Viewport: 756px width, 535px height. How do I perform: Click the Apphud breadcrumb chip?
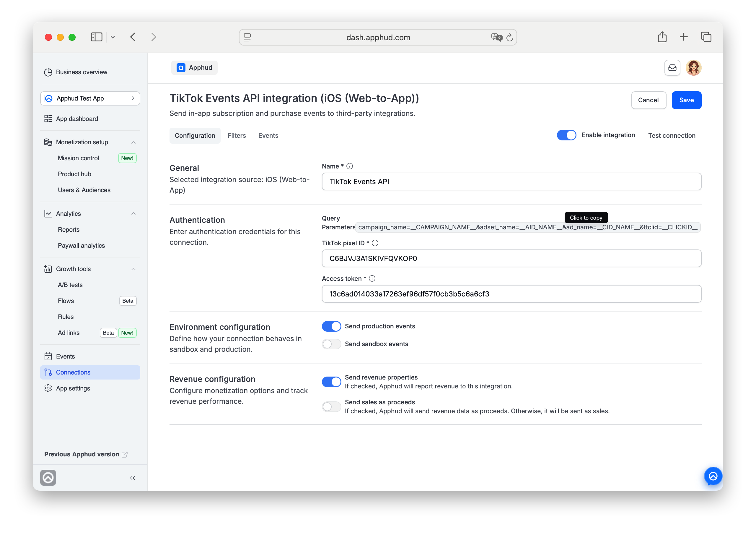click(x=194, y=68)
